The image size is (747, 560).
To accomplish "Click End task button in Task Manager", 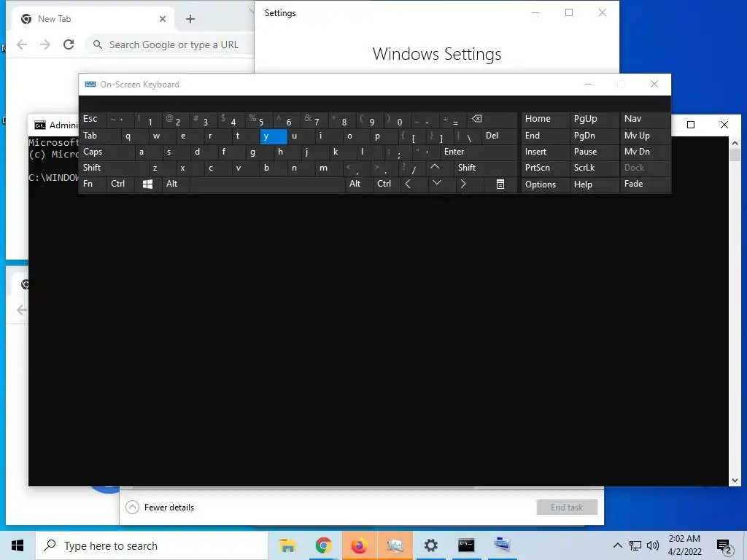I will click(567, 507).
